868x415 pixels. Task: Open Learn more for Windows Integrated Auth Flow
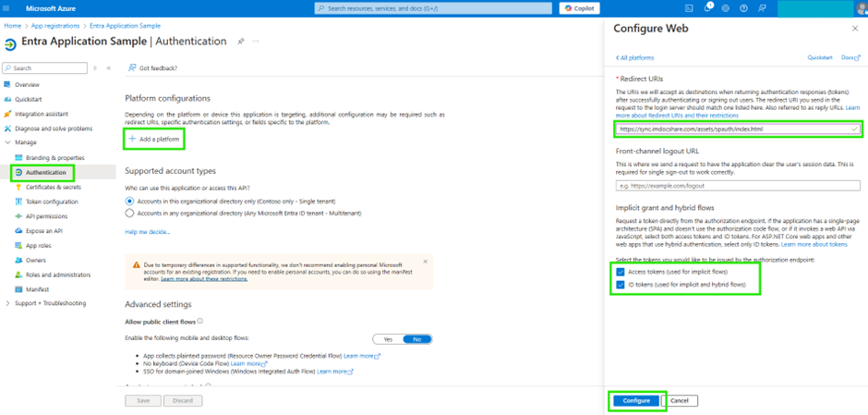click(x=335, y=372)
